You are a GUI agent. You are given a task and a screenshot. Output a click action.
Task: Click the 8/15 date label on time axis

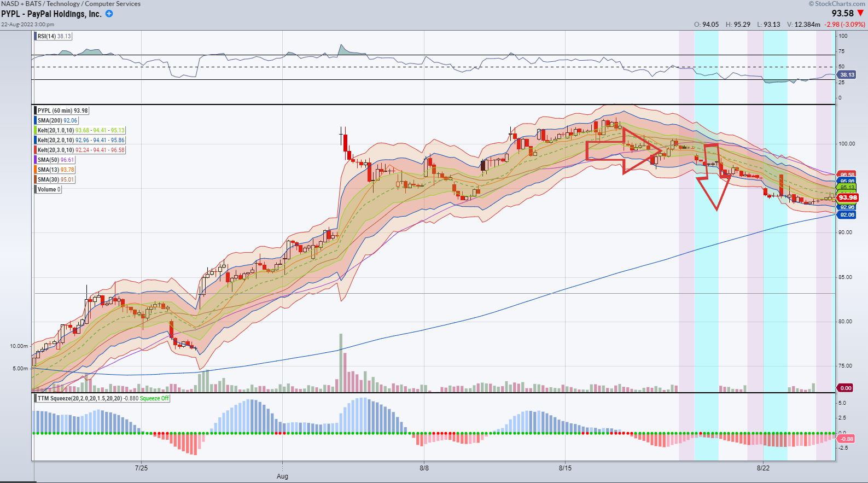[x=565, y=468]
